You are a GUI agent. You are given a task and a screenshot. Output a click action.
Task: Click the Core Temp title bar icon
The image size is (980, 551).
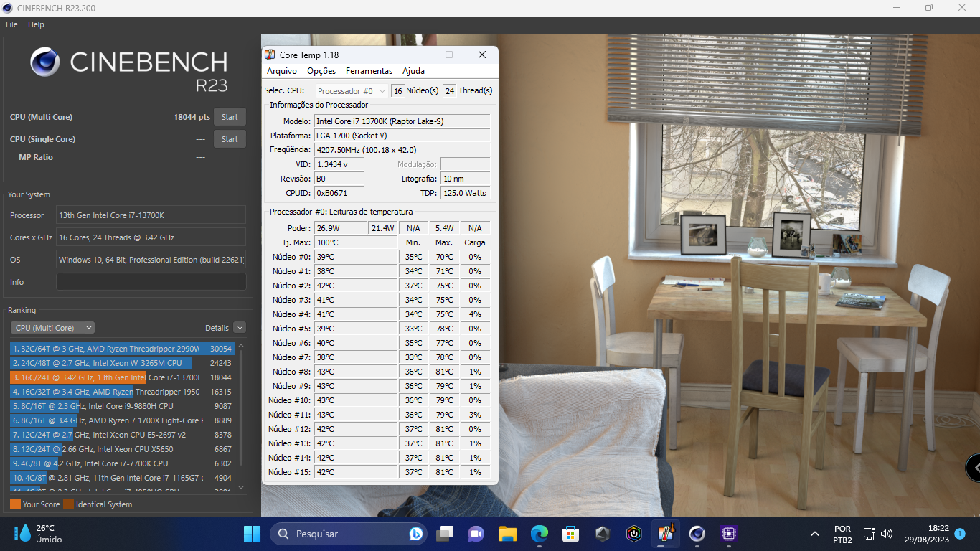[x=270, y=55]
